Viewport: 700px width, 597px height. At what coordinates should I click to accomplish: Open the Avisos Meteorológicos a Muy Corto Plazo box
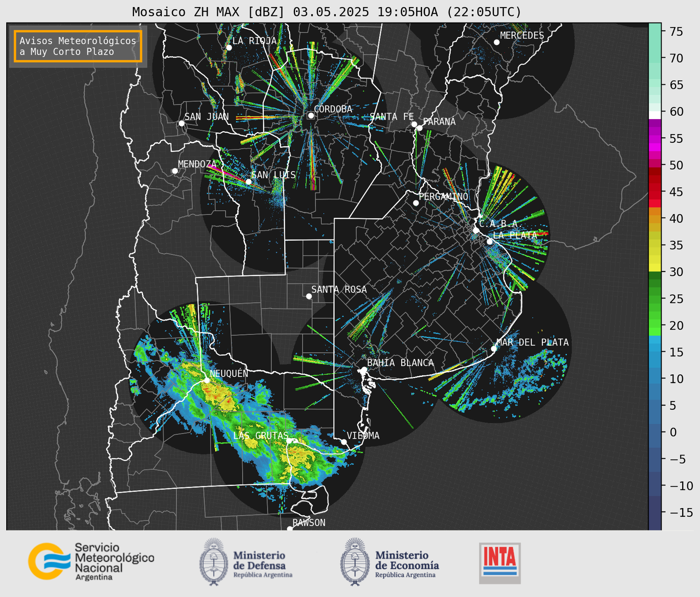[78, 46]
